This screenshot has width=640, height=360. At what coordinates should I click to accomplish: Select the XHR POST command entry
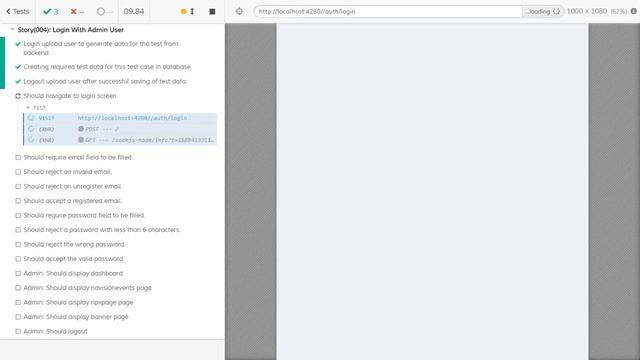pos(120,129)
